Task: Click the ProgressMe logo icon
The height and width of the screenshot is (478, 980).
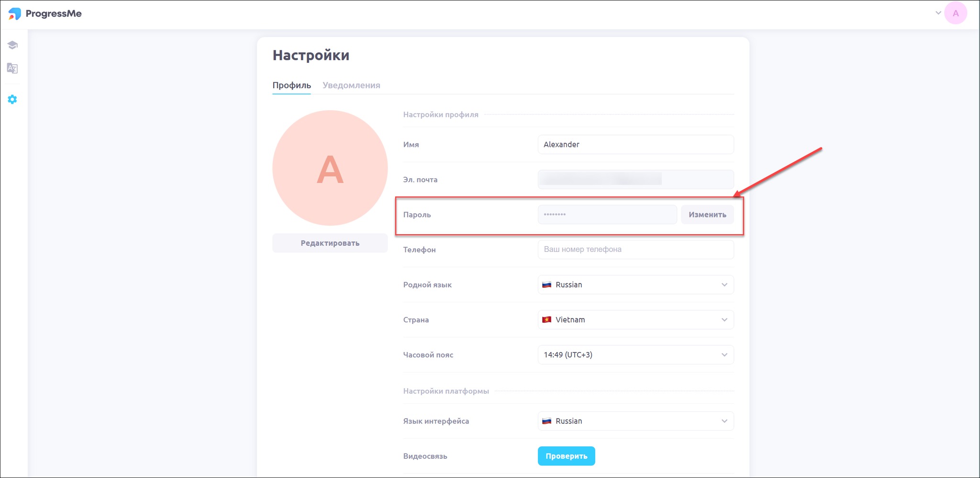Action: tap(15, 14)
